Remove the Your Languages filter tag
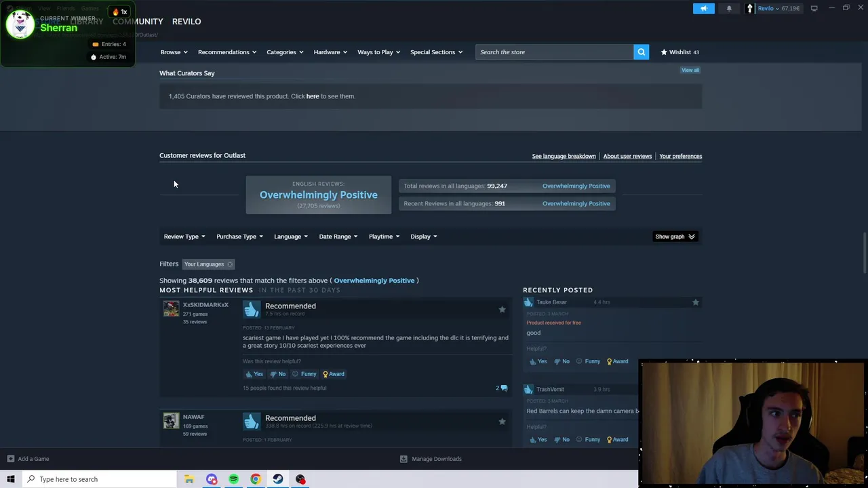868x488 pixels. tap(230, 264)
